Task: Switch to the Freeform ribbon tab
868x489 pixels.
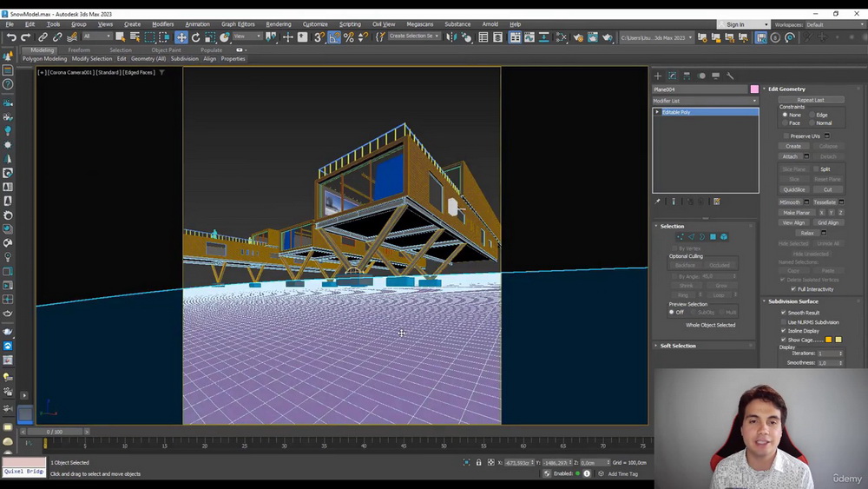Action: 79,50
